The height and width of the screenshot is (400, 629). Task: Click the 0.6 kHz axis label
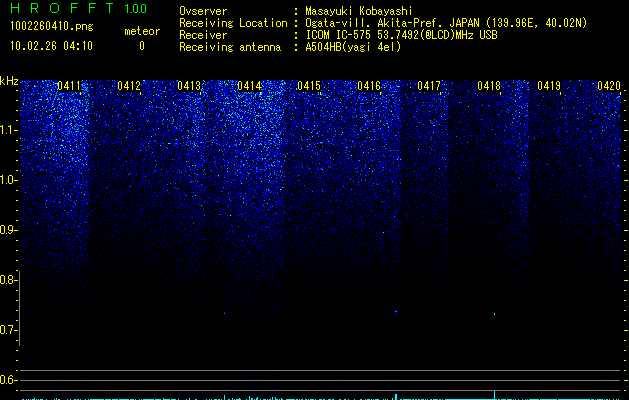tap(8, 380)
